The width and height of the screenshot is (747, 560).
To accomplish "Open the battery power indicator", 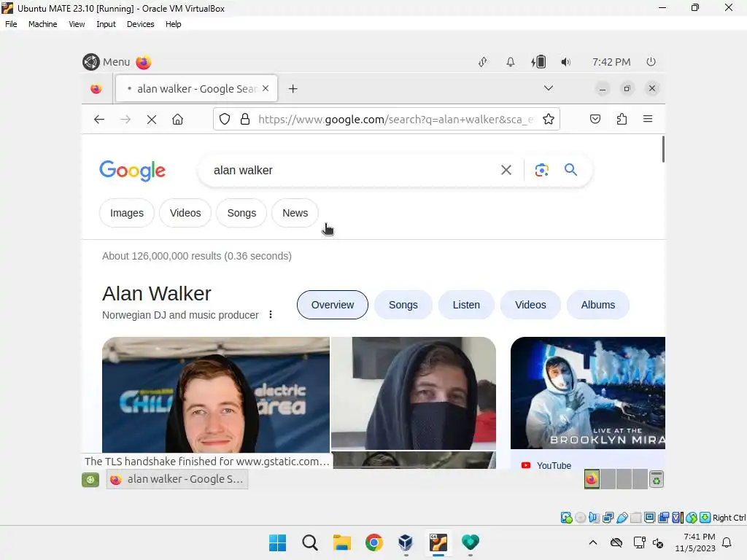I will coord(538,62).
